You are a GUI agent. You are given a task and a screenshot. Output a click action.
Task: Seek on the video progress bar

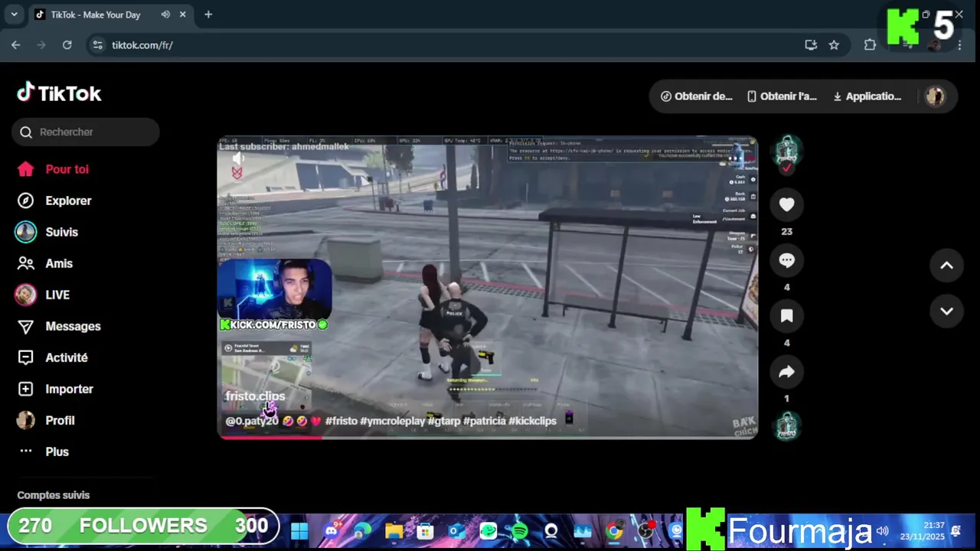pos(488,437)
